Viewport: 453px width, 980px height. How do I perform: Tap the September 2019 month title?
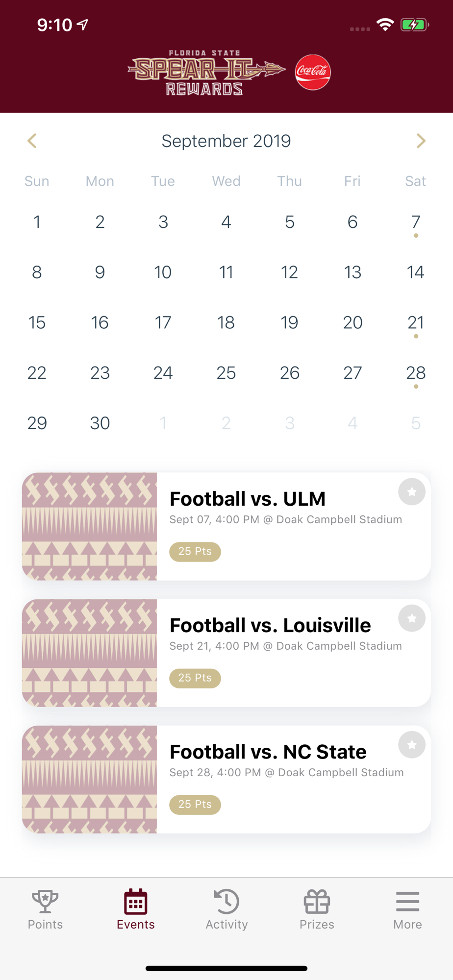[226, 141]
